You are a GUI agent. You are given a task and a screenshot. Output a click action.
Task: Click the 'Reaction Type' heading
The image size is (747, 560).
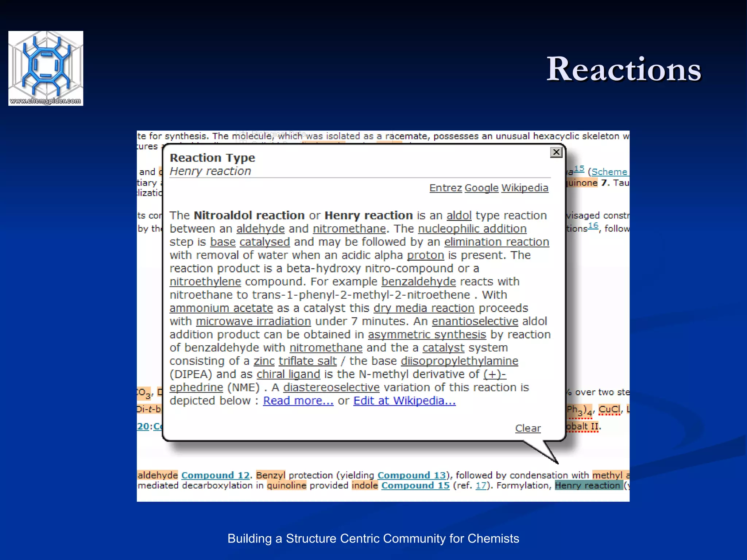212,158
